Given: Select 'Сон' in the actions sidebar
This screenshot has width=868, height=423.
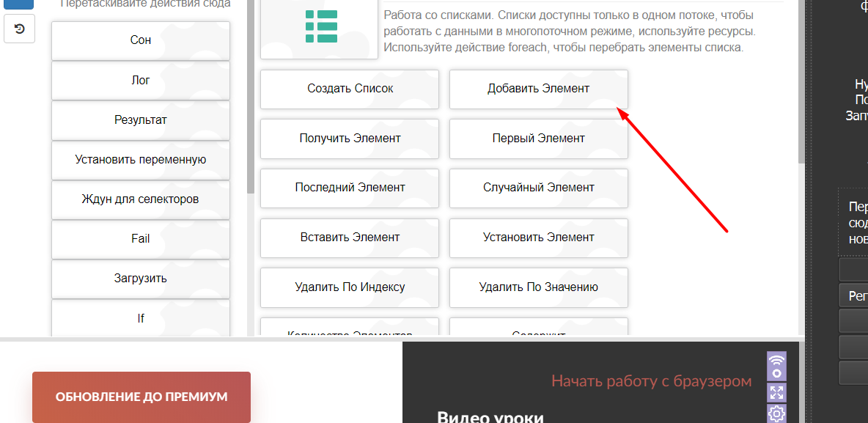Looking at the screenshot, I should [x=141, y=40].
